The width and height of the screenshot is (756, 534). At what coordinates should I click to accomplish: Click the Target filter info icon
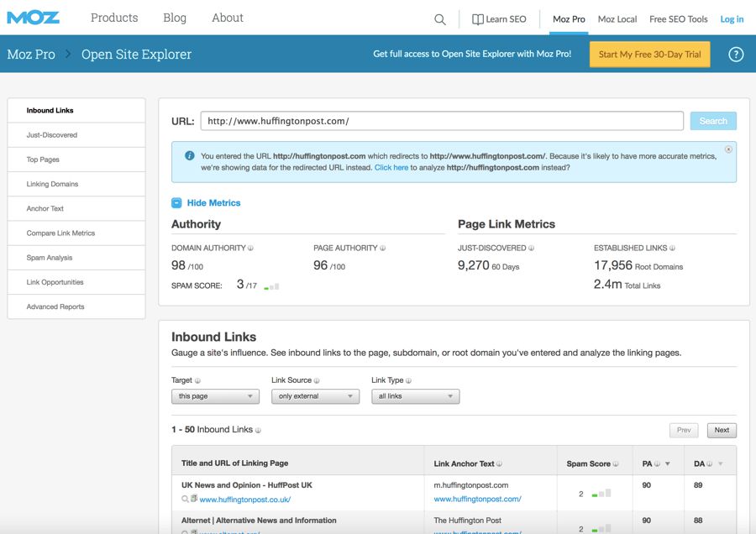click(x=197, y=380)
